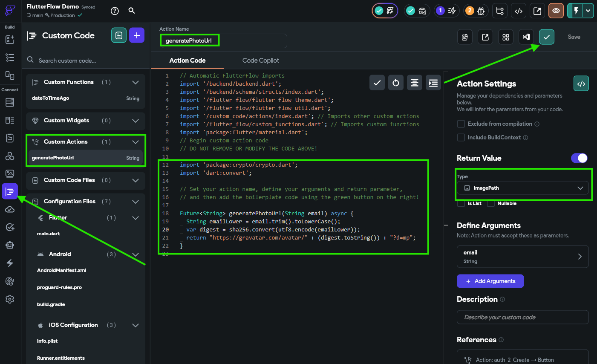Switch to the Action Code tab
Image resolution: width=597 pixels, height=364 pixels.
coord(187,61)
